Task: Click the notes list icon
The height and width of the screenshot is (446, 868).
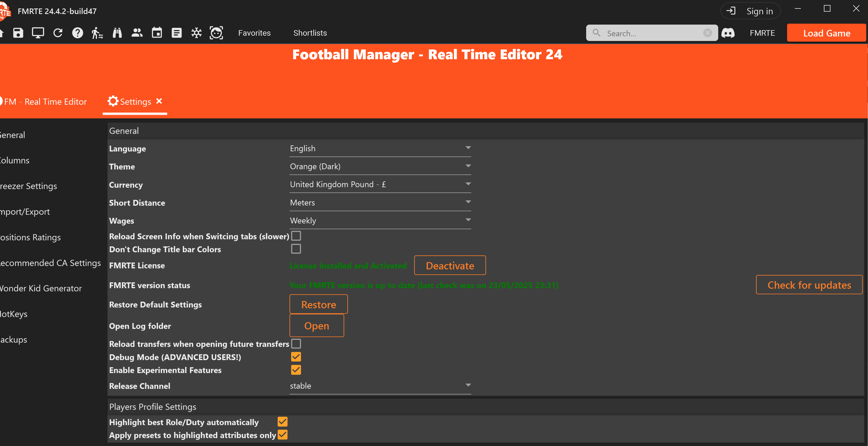Action: pyautogui.click(x=176, y=33)
